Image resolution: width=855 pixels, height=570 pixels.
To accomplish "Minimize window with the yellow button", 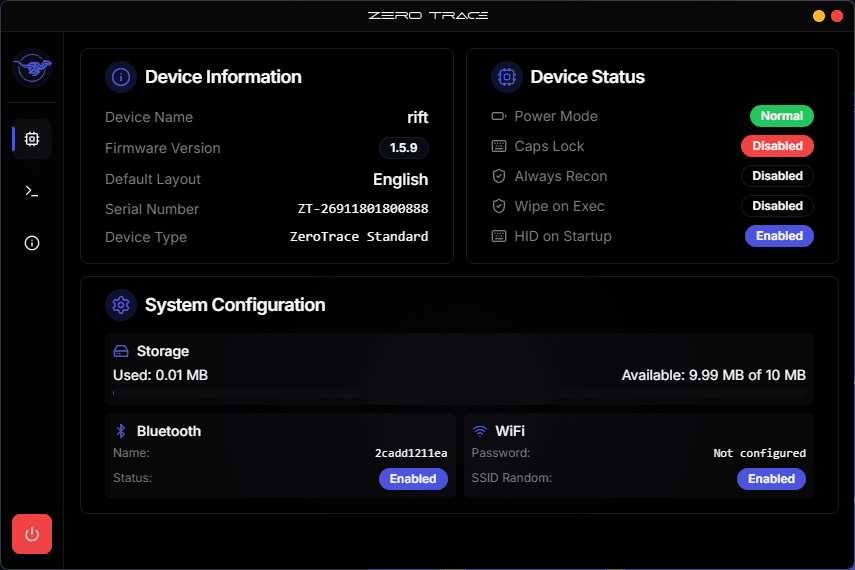I will [818, 16].
